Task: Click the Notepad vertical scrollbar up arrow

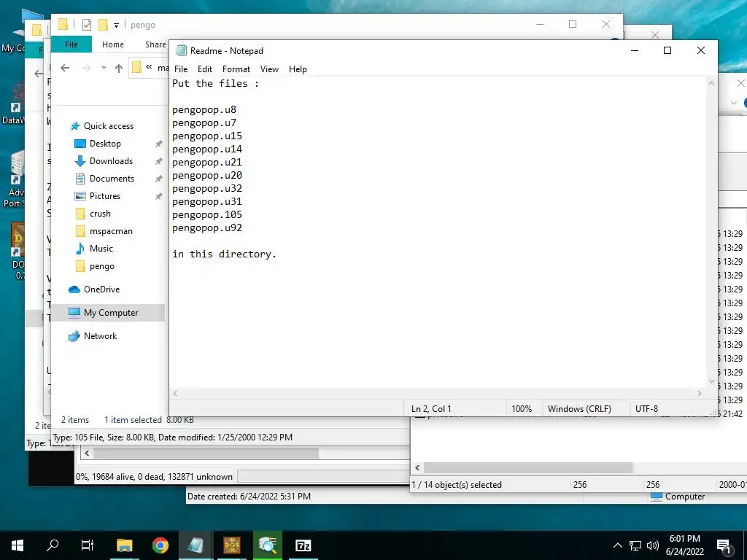Action: tap(711, 83)
